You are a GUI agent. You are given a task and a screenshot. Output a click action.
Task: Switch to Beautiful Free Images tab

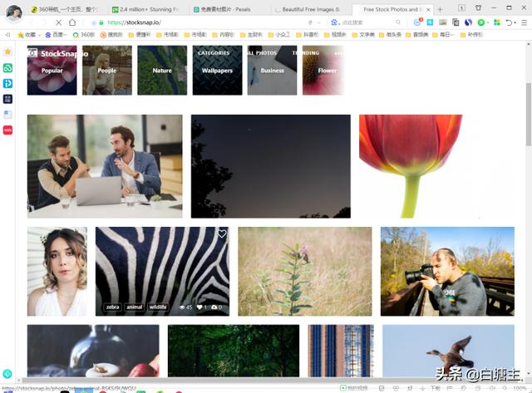click(x=308, y=9)
